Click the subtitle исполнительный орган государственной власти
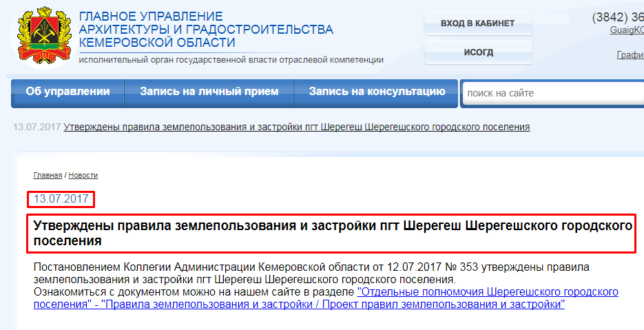This screenshot has width=644, height=330. pos(231,60)
